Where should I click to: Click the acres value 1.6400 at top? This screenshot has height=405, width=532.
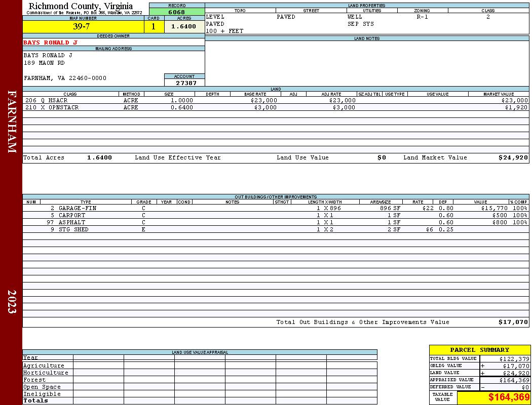[184, 26]
